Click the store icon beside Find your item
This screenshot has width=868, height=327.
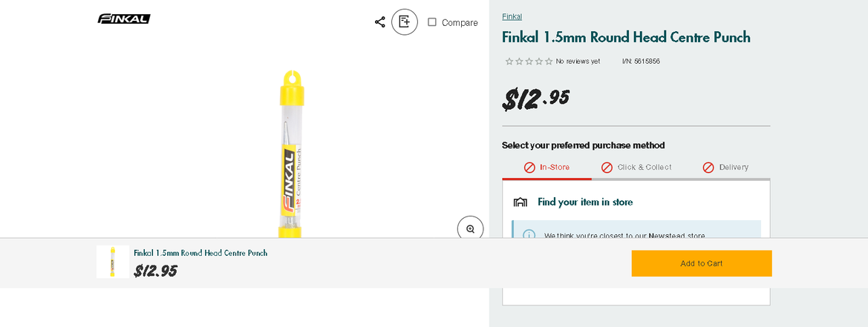521,202
